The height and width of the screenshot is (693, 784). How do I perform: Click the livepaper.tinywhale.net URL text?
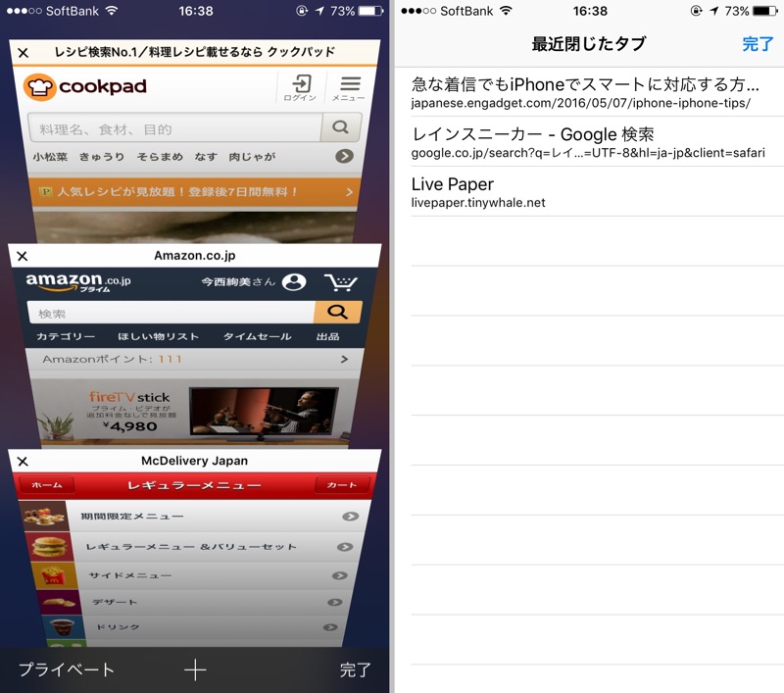click(478, 203)
